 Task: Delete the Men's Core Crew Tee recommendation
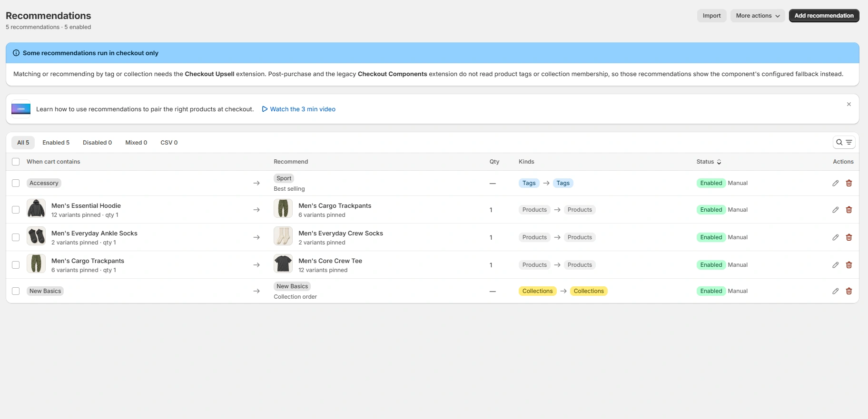click(849, 265)
